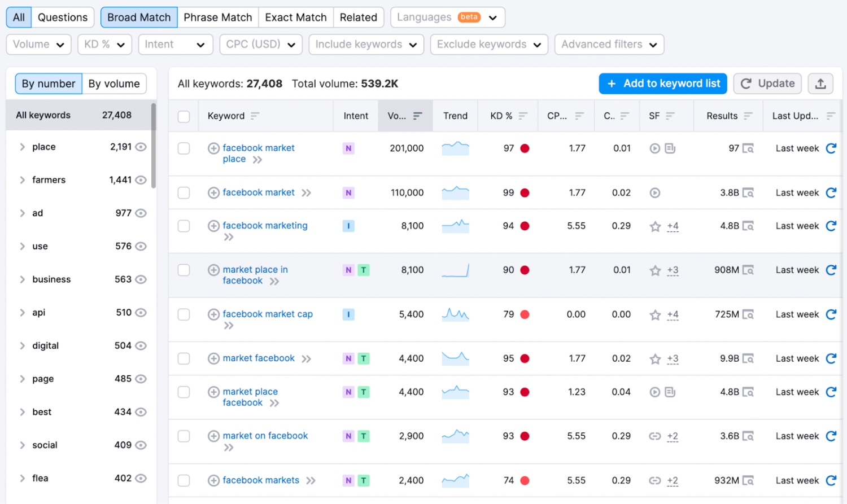Check the box for 'facebook market' row
This screenshot has width=847, height=504.
(x=184, y=193)
